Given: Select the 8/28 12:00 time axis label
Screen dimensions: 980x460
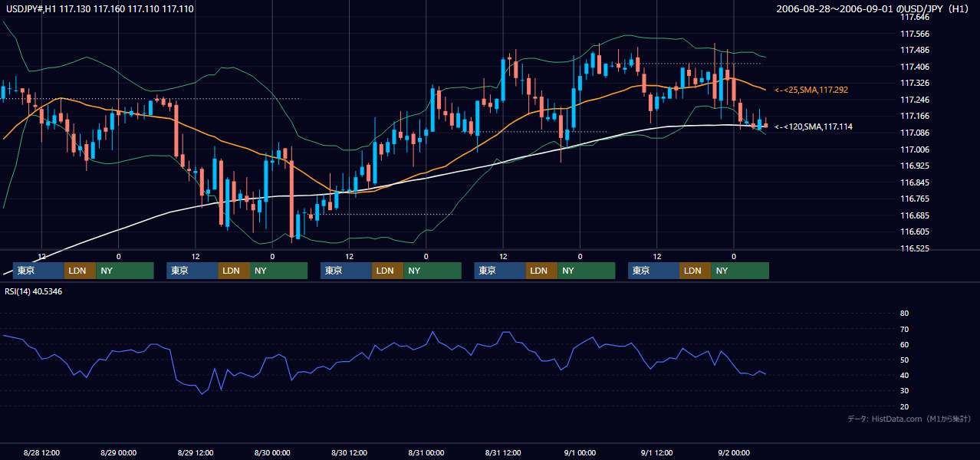Looking at the screenshot, I should (x=42, y=452).
